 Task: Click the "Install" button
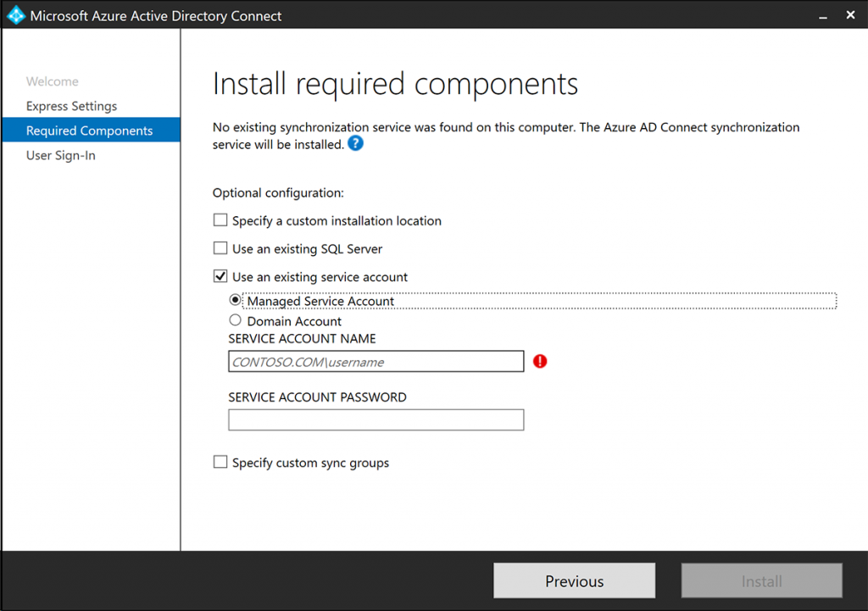point(760,580)
